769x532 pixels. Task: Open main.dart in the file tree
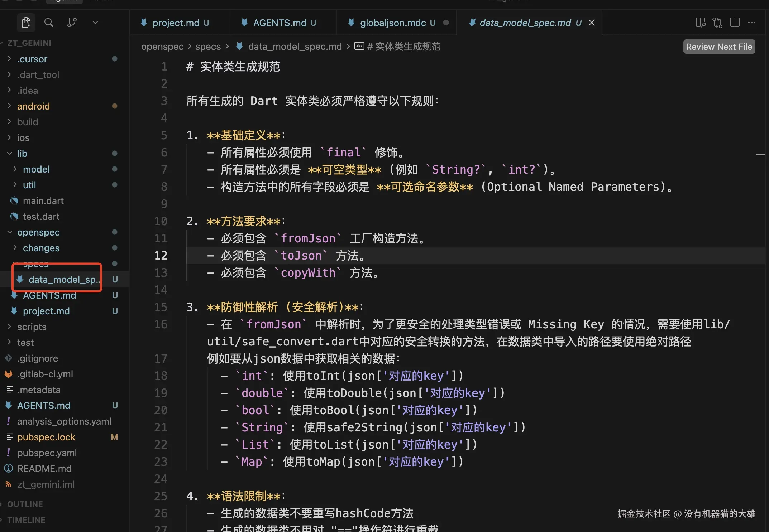click(x=43, y=201)
